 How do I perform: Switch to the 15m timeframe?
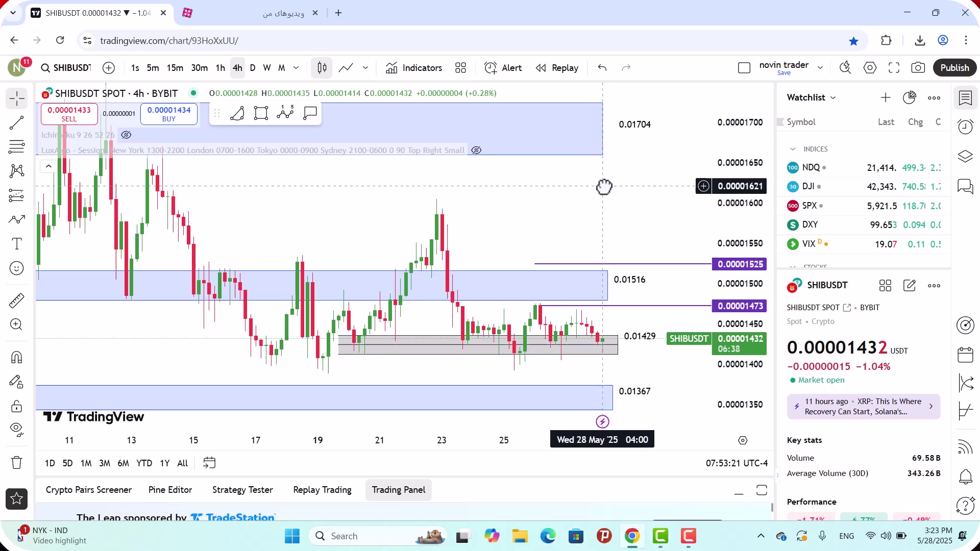coord(175,68)
